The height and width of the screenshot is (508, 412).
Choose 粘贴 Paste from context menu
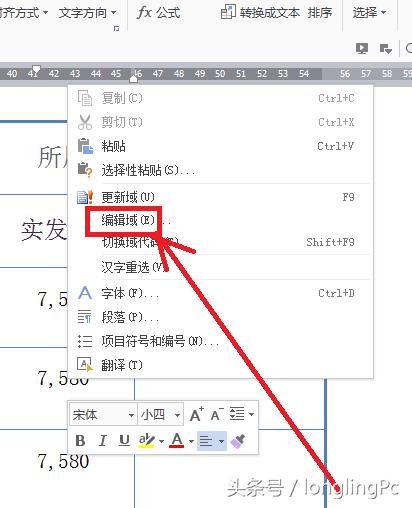(220, 146)
